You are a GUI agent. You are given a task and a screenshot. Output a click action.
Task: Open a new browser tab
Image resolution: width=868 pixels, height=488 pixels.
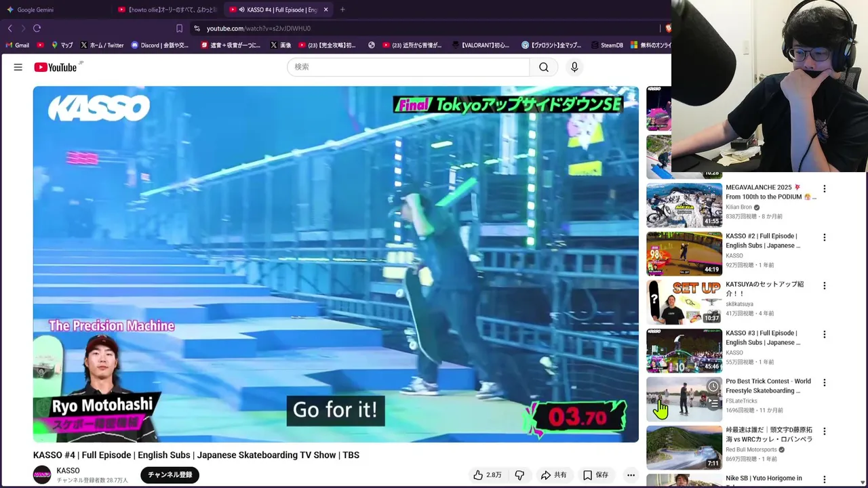coord(342,9)
